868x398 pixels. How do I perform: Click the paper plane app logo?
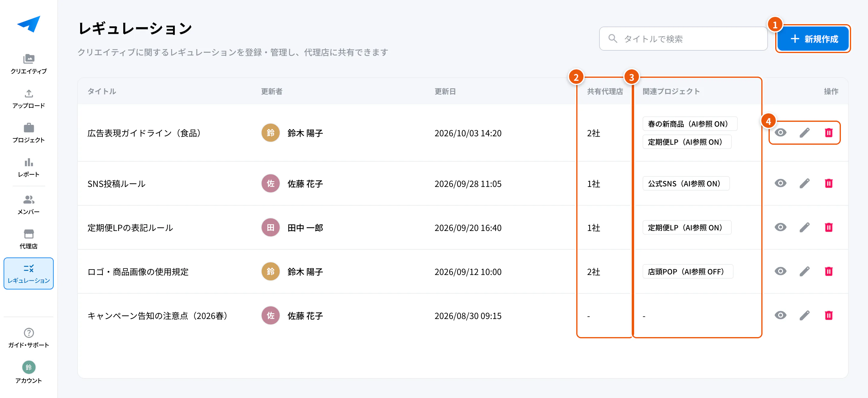pyautogui.click(x=29, y=24)
